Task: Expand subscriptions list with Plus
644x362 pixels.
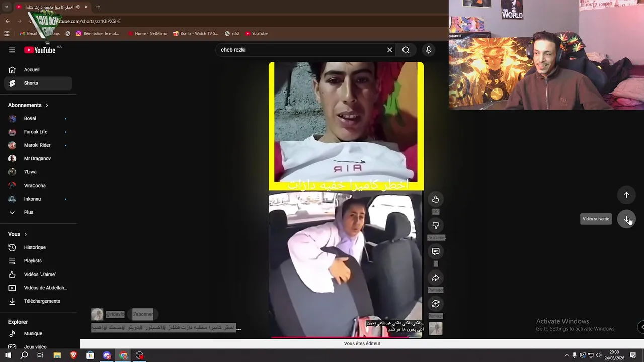Action: pos(38,212)
